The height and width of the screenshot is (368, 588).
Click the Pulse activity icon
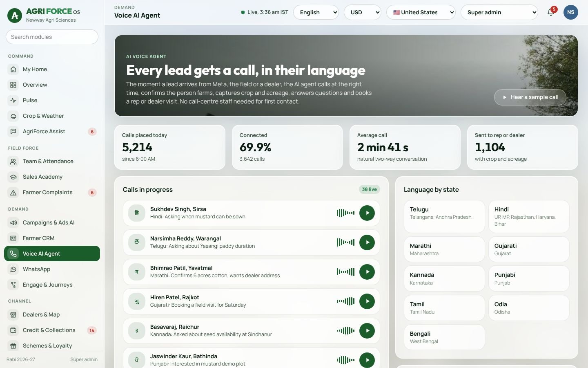13,101
